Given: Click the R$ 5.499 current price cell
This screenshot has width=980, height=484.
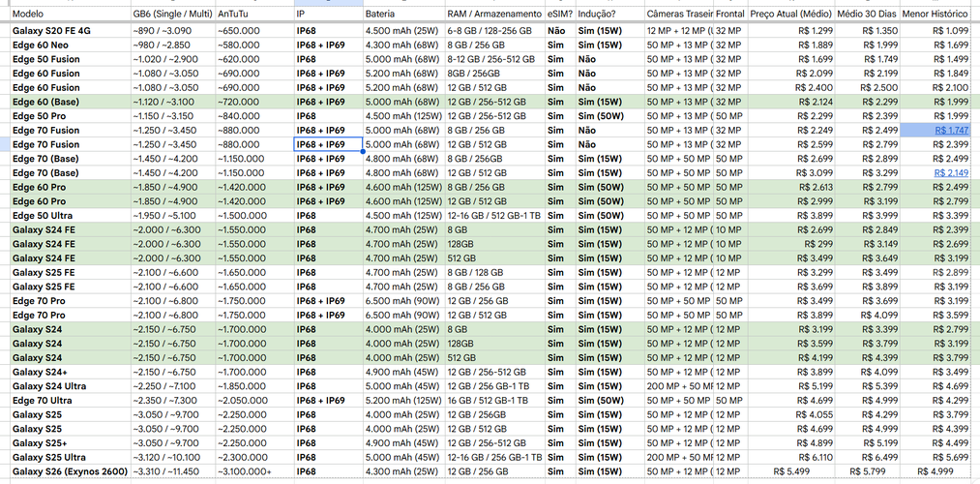Looking at the screenshot, I should tap(791, 470).
